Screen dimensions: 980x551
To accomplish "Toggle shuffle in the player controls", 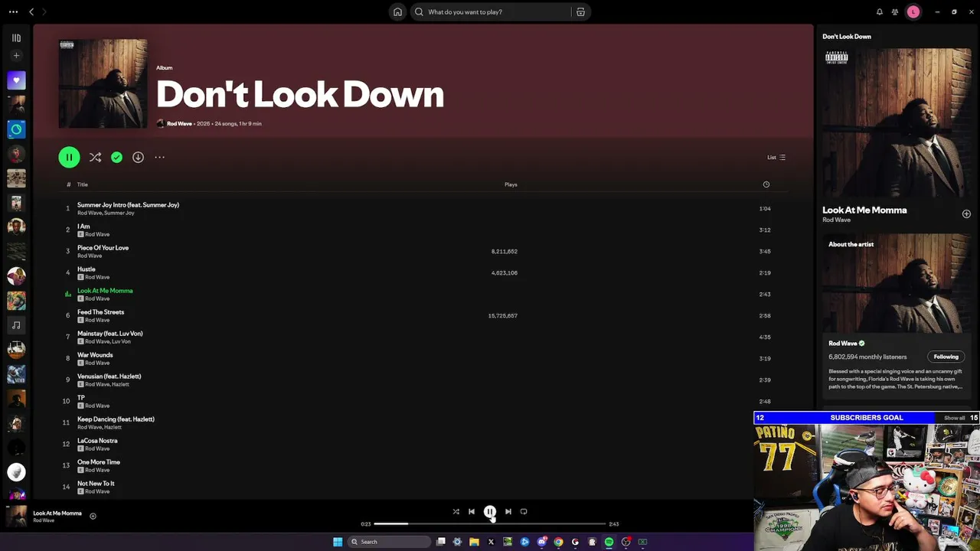I will click(x=456, y=511).
